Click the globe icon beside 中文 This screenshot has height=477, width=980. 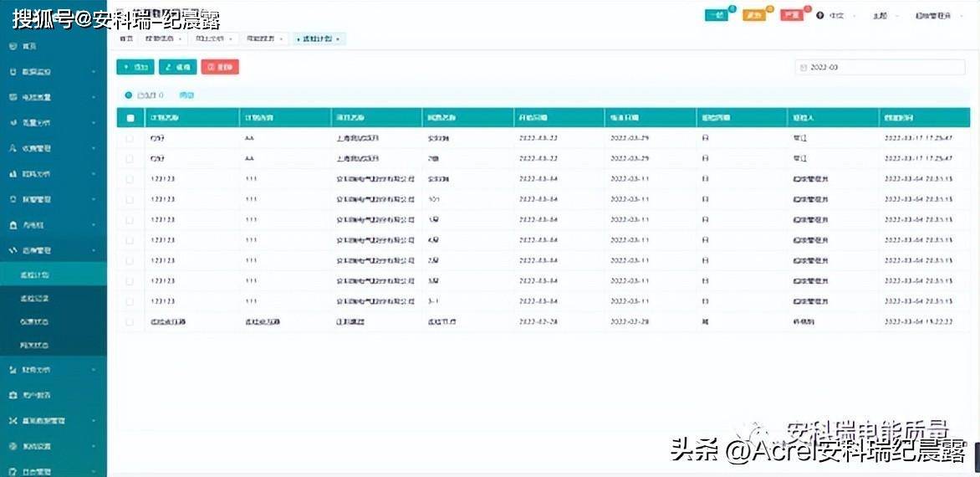coord(819,15)
